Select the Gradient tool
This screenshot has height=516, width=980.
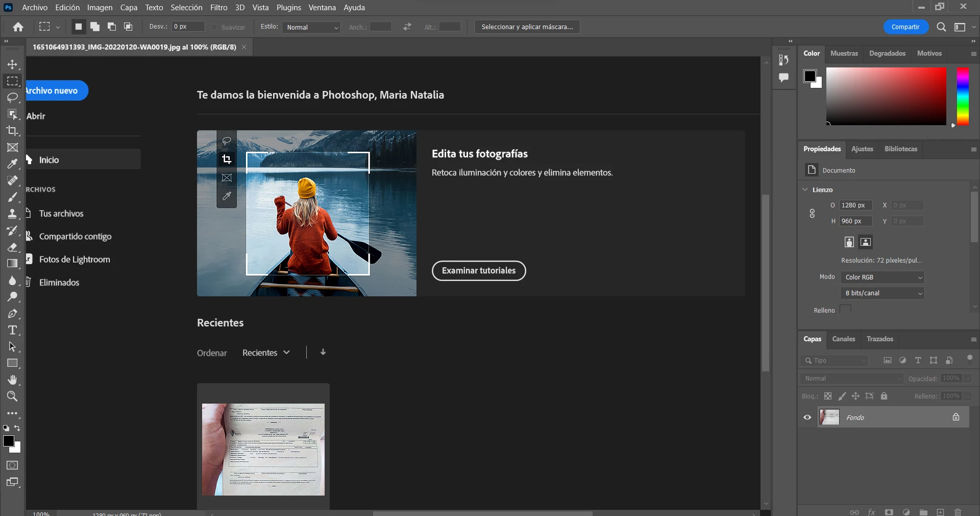pos(12,264)
